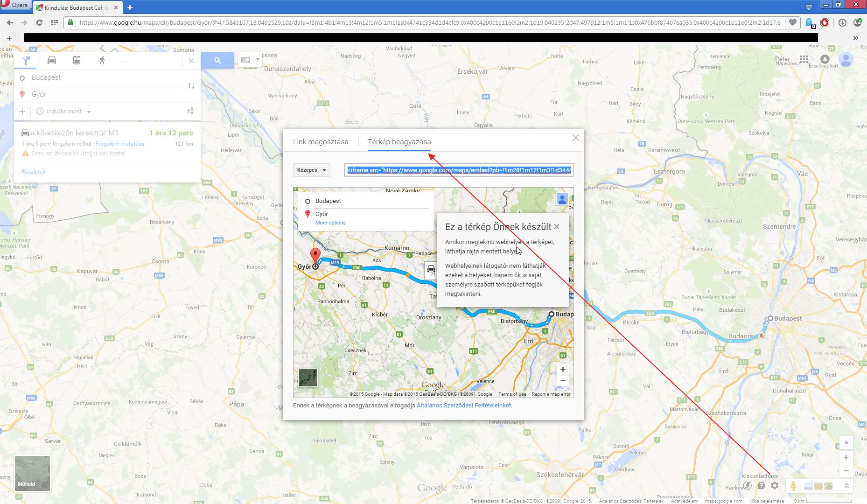Image resolution: width=867 pixels, height=504 pixels.
Task: Swap start and destination arrows
Action: 191,86
